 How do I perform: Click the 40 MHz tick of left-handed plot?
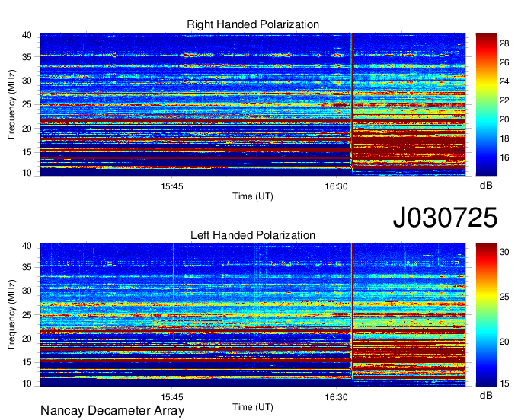point(27,246)
